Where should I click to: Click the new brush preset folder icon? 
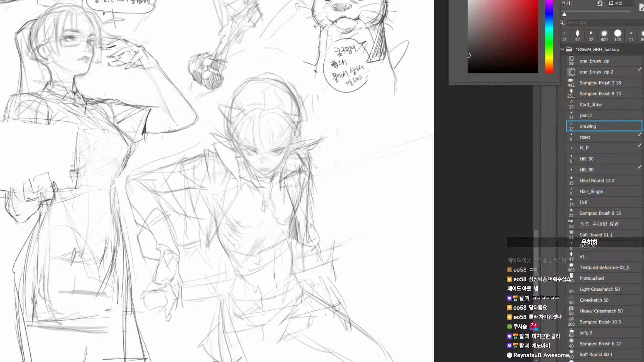641,7
